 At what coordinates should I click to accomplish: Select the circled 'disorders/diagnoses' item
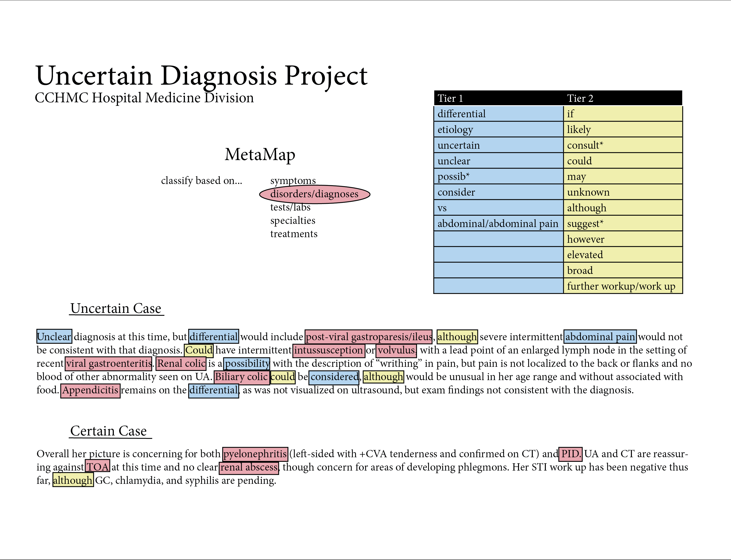tap(314, 194)
